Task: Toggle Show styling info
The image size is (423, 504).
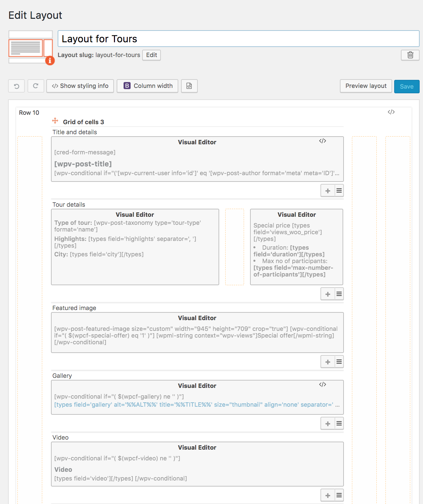Action: (80, 86)
